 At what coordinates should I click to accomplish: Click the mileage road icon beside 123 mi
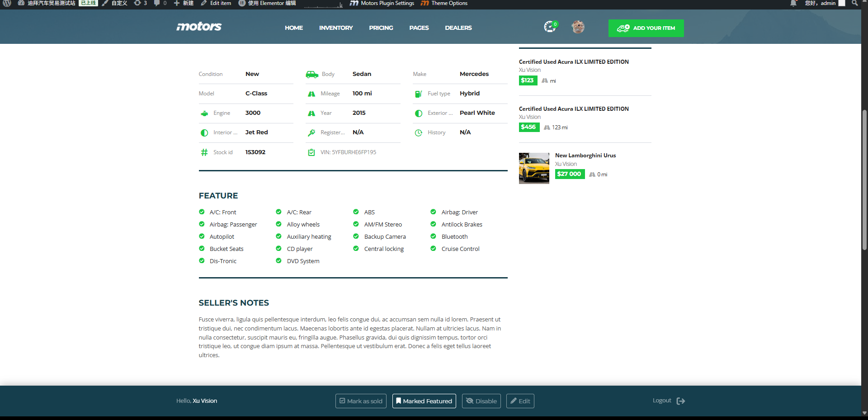point(547,127)
